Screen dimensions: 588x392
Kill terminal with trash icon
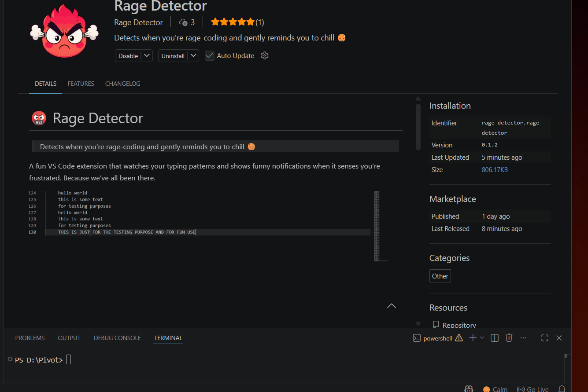click(509, 338)
